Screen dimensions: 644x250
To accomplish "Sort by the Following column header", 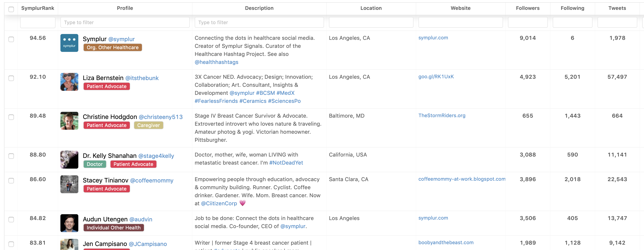I will click(x=572, y=8).
